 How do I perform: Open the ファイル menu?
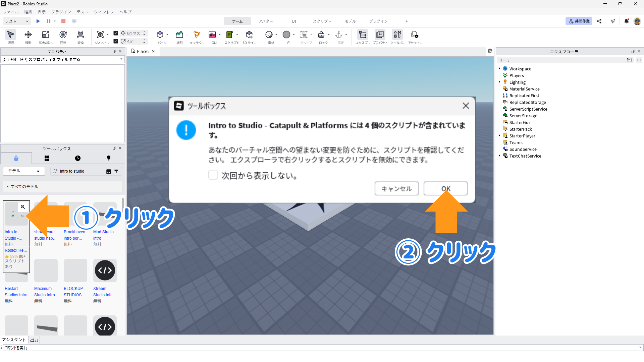(x=11, y=12)
